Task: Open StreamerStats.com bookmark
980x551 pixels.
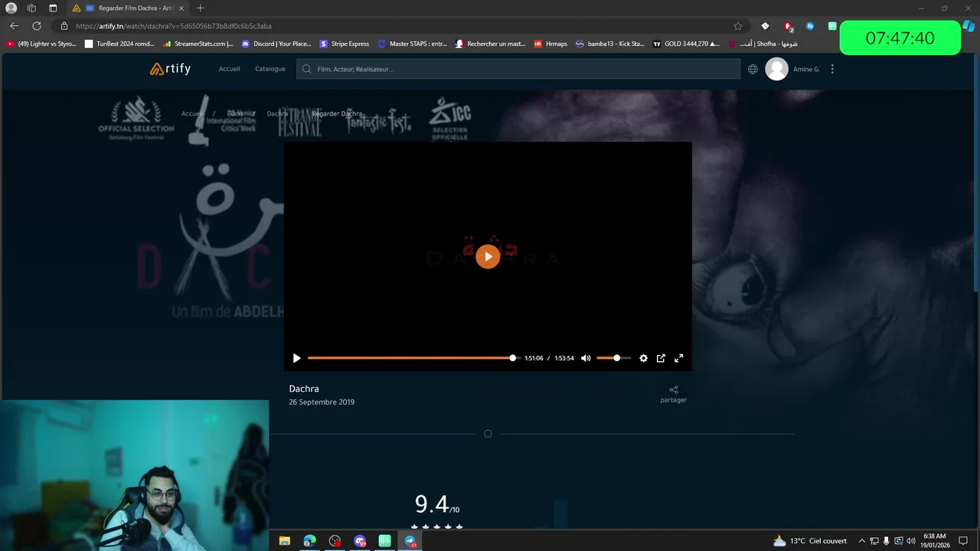Action: point(198,44)
